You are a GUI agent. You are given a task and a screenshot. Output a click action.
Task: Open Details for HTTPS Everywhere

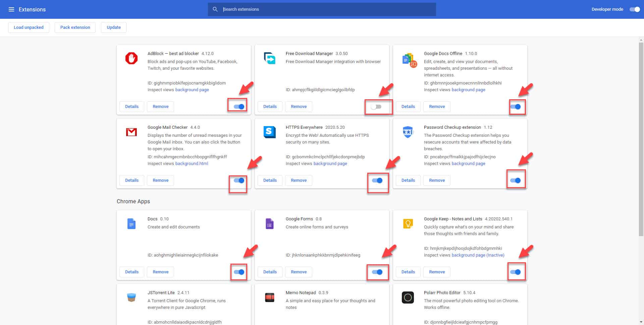pos(270,180)
